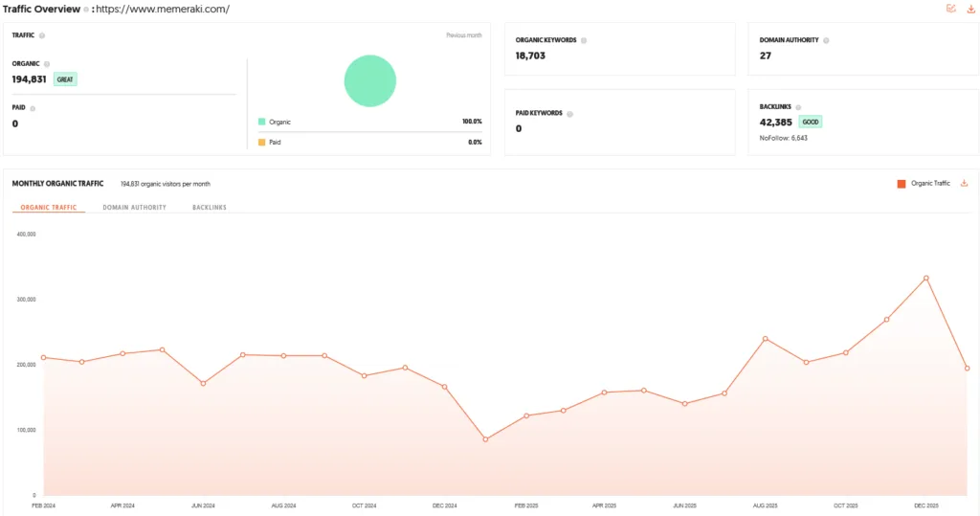Click the 0.0% paid share value
Screen dimensions: 980x516
pos(475,143)
